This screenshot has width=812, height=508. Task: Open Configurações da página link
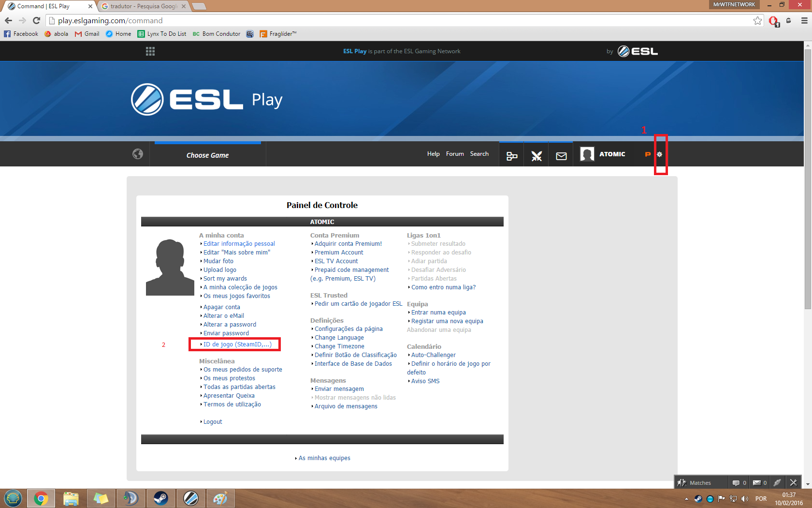[x=348, y=329]
